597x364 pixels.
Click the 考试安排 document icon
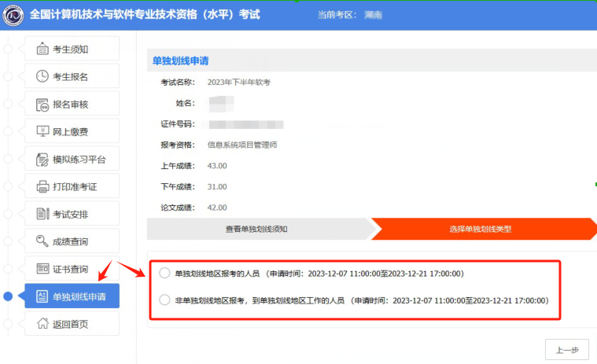point(42,214)
